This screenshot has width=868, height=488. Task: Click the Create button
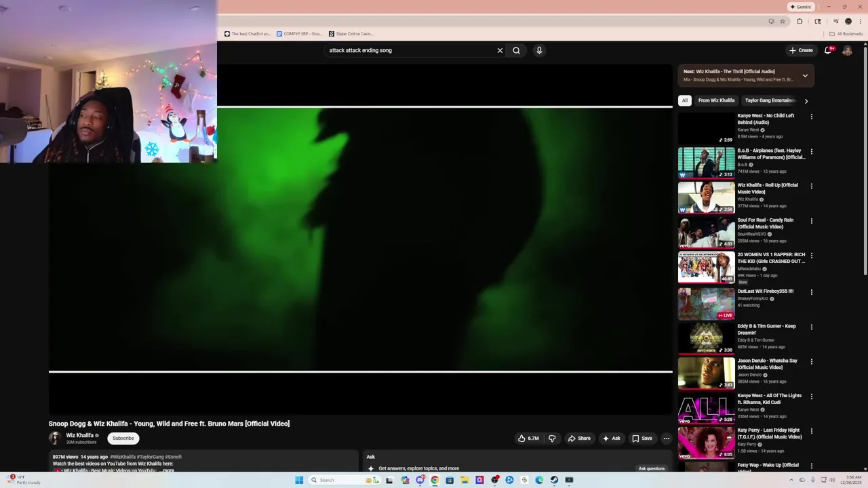coord(801,50)
